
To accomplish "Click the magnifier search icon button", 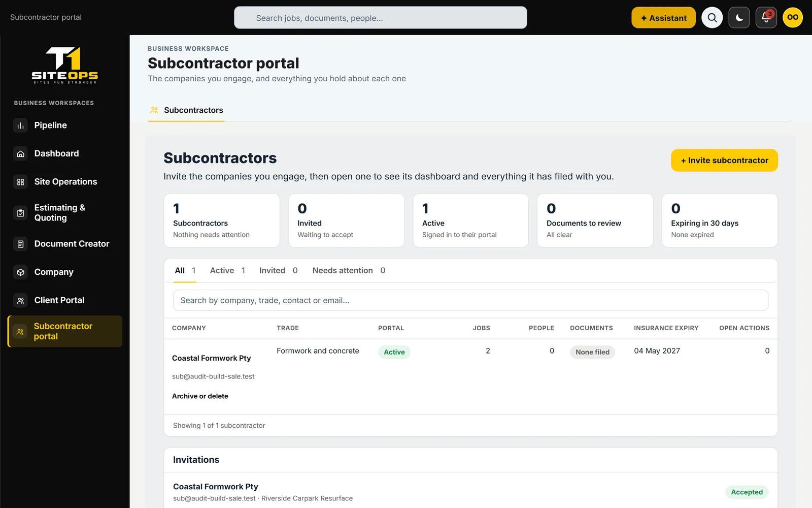I will [712, 18].
